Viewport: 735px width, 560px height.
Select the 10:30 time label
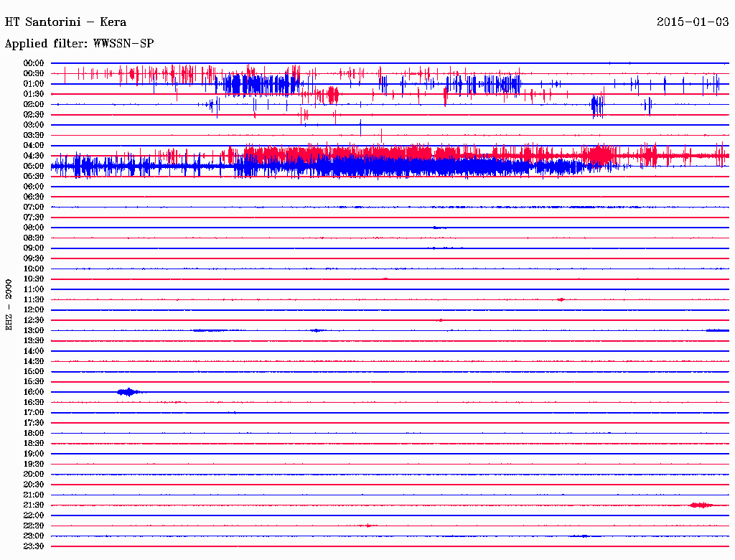(34, 279)
